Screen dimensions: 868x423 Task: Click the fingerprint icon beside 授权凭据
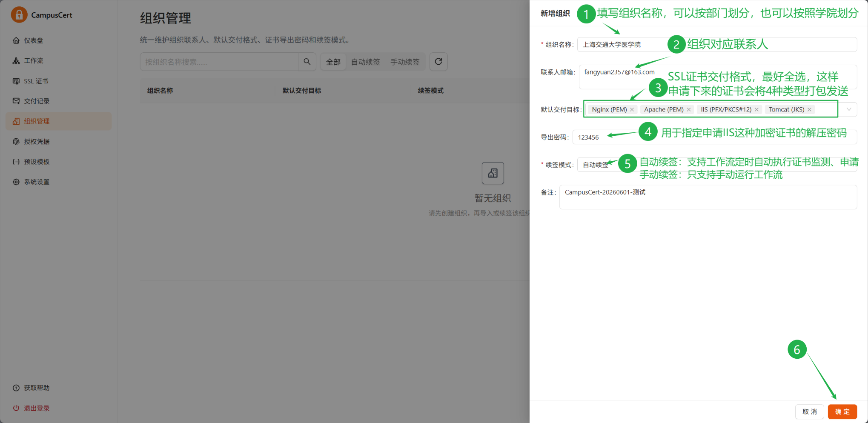(x=16, y=141)
